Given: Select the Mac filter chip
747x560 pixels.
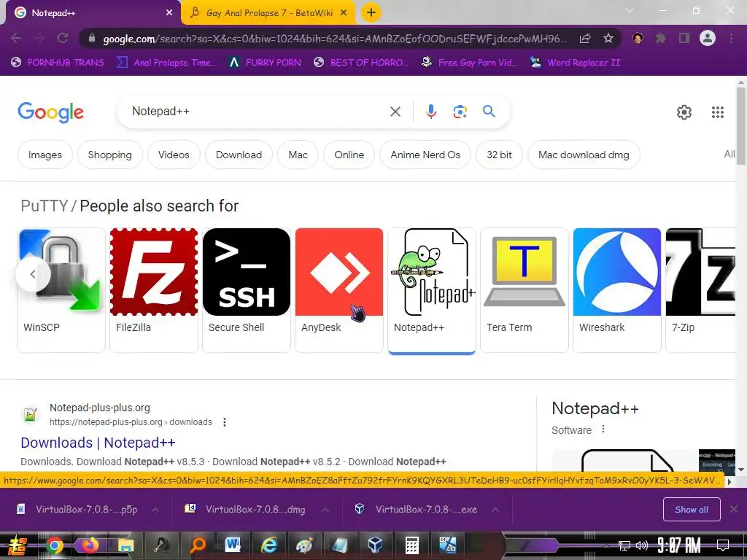Looking at the screenshot, I should click(298, 155).
